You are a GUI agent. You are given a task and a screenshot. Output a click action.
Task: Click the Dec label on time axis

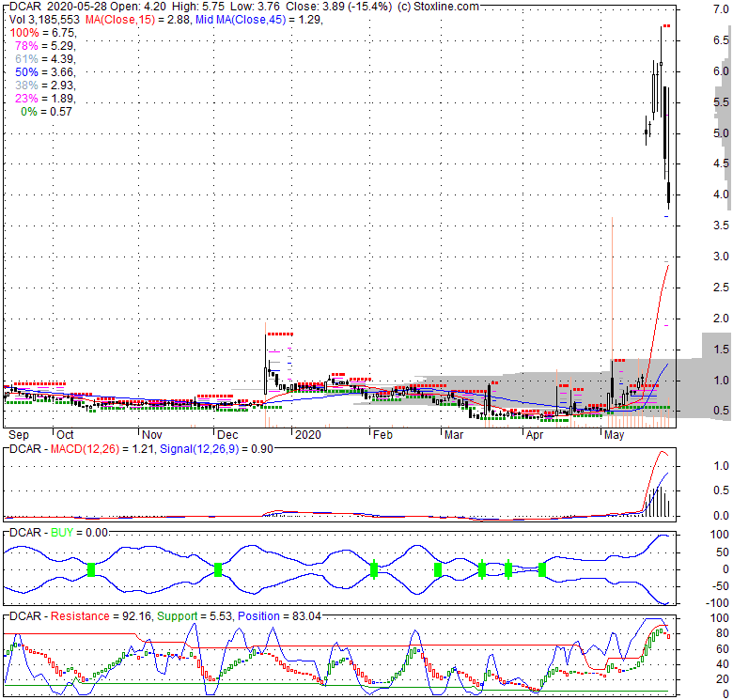pos(227,435)
